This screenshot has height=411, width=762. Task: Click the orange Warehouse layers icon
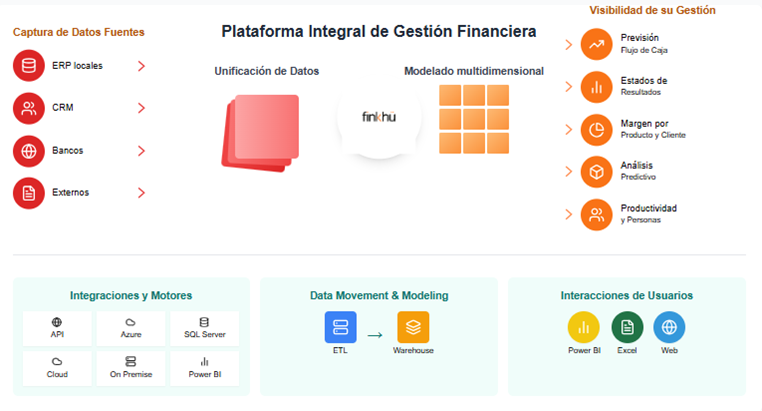coord(413,327)
